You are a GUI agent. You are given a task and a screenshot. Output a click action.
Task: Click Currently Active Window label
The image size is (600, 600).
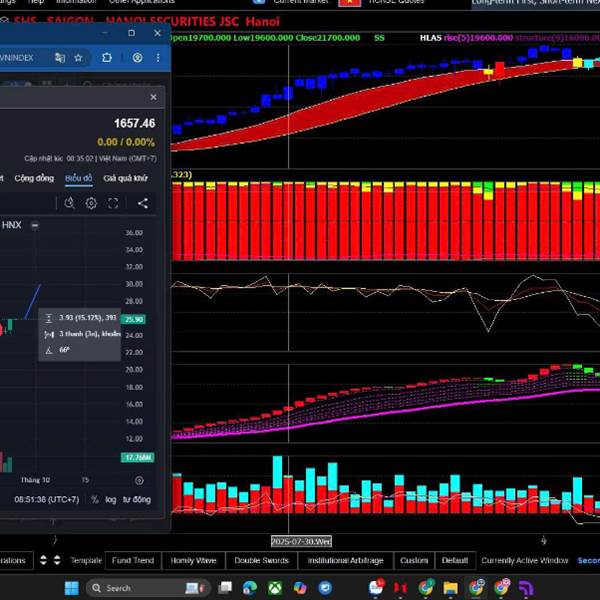coord(525,561)
